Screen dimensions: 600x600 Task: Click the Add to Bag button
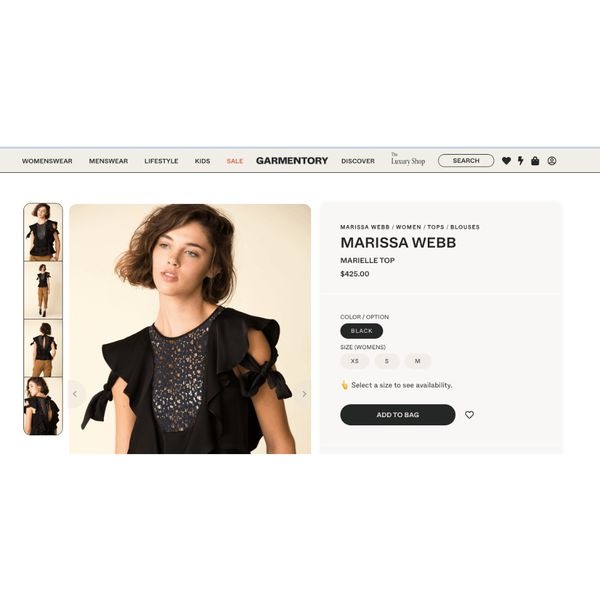pos(398,415)
